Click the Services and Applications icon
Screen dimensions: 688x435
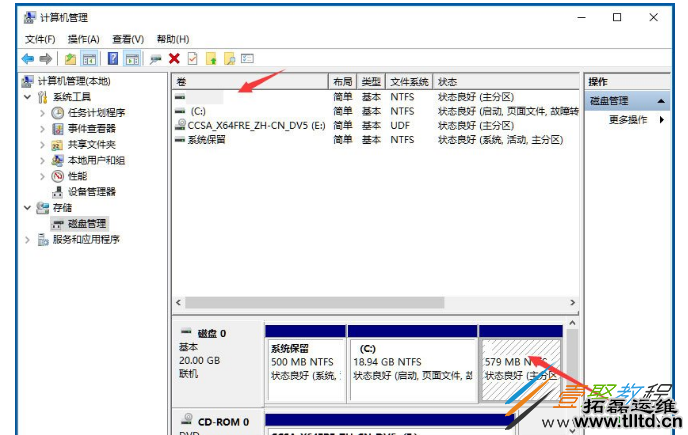tap(43, 240)
